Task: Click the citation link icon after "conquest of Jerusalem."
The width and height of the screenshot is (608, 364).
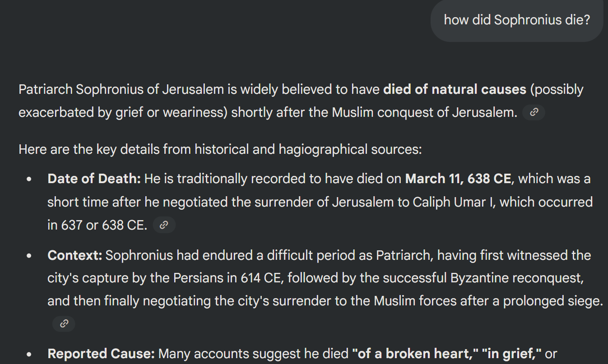Action: point(534,113)
